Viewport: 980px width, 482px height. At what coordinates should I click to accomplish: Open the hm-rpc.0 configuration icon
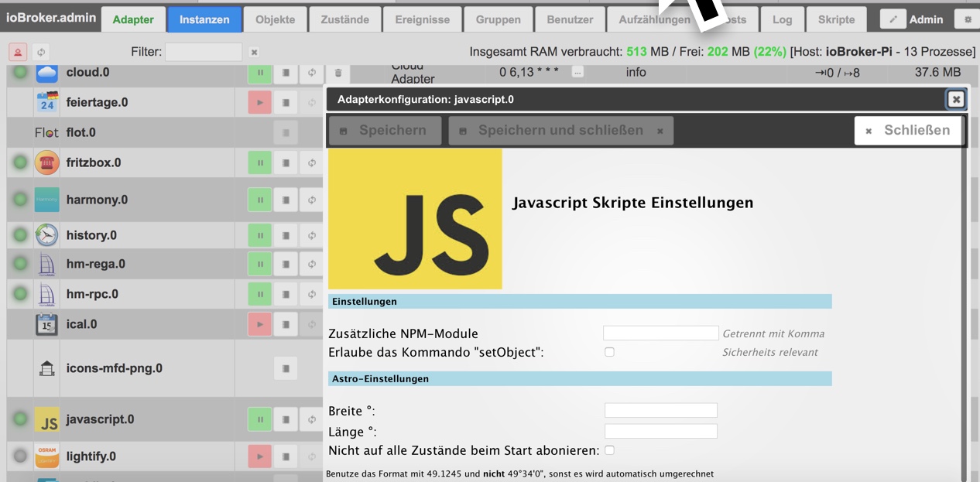point(286,294)
